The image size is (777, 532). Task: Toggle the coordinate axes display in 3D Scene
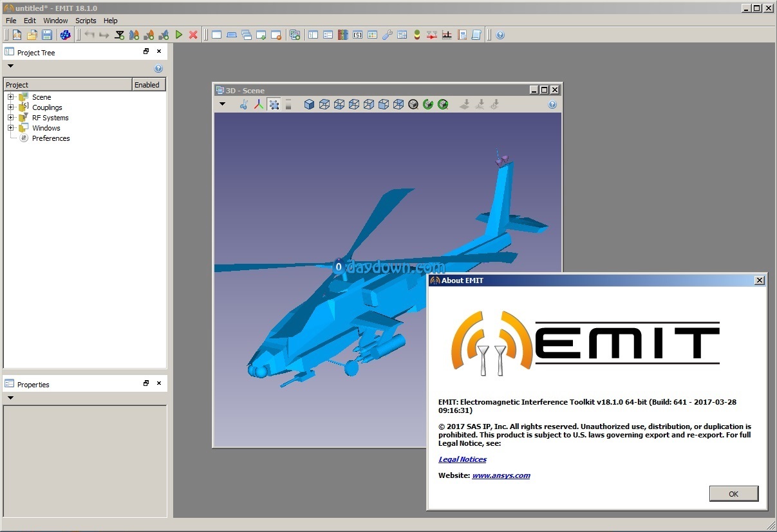point(259,104)
